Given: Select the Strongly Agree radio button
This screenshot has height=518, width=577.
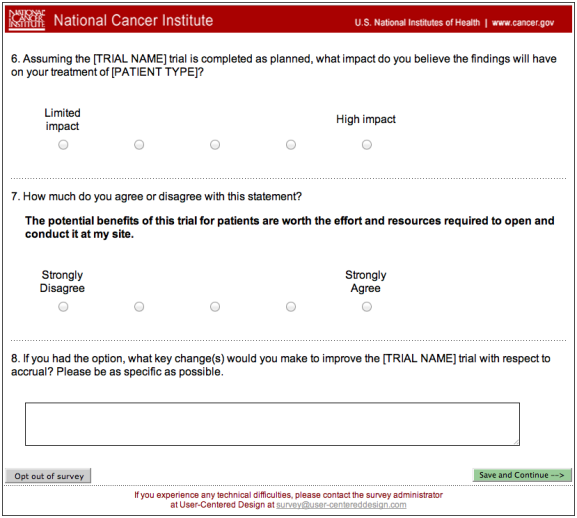Looking at the screenshot, I should 367,306.
